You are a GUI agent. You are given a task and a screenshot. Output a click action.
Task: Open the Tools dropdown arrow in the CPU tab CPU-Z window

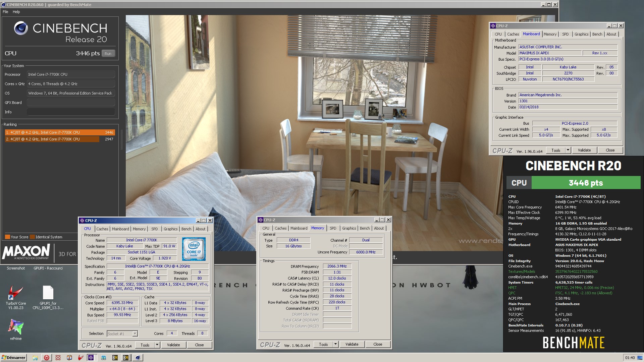[157, 345]
